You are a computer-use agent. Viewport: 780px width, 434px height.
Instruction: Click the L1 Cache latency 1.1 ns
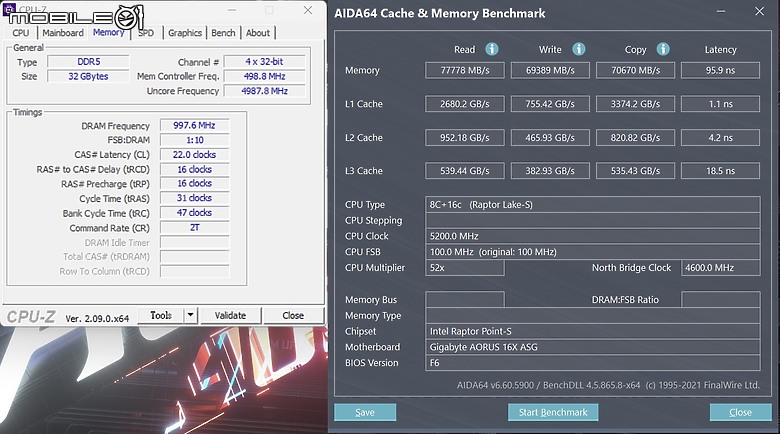click(x=720, y=104)
